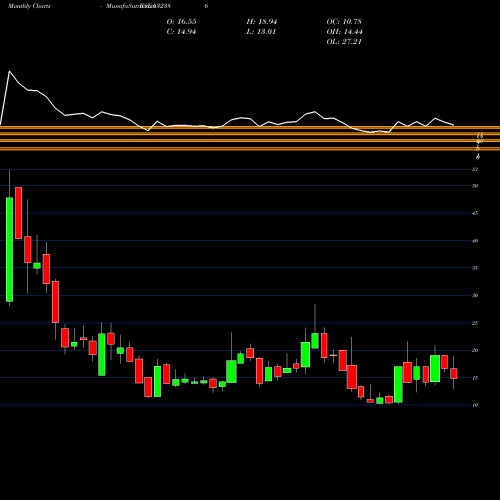Click the low value "L: 13.01"
Screen dimensions: 500x500
[261, 32]
